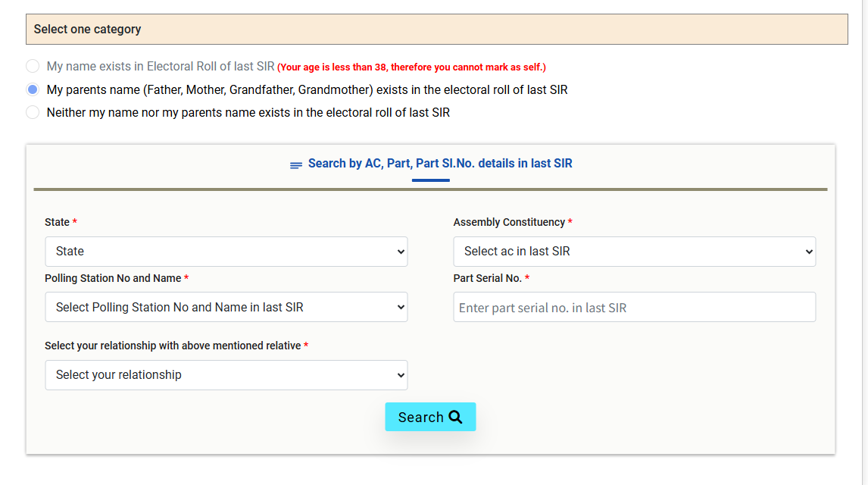868x485 pixels.
Task: Click the red age restriction warning text
Action: (411, 67)
